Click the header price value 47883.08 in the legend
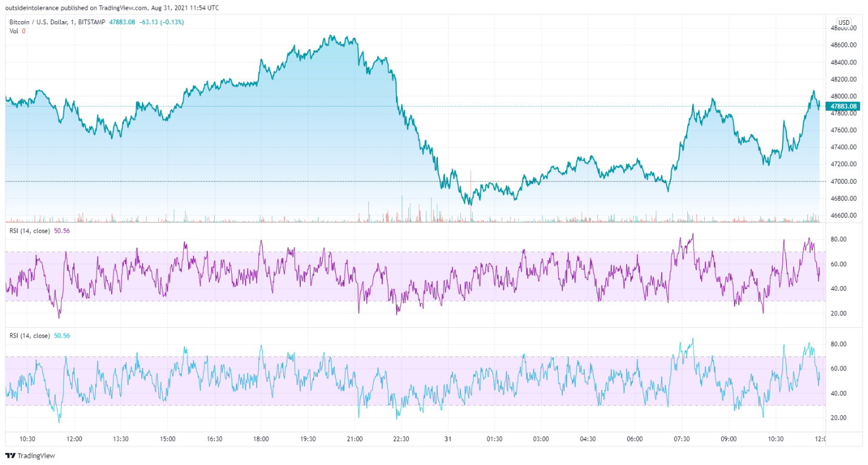The width and height of the screenshot is (868, 465). tap(123, 22)
